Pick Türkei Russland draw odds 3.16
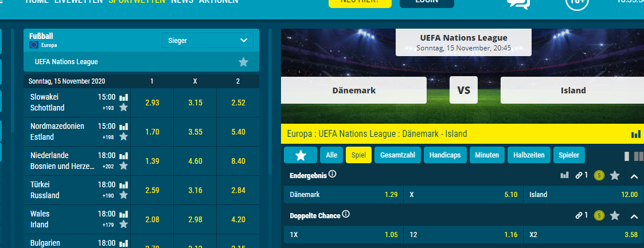Viewport: 644px width, 248px height. [x=195, y=190]
